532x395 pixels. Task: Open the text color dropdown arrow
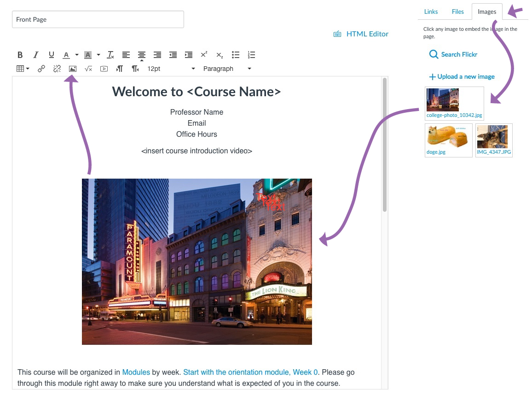tap(77, 55)
